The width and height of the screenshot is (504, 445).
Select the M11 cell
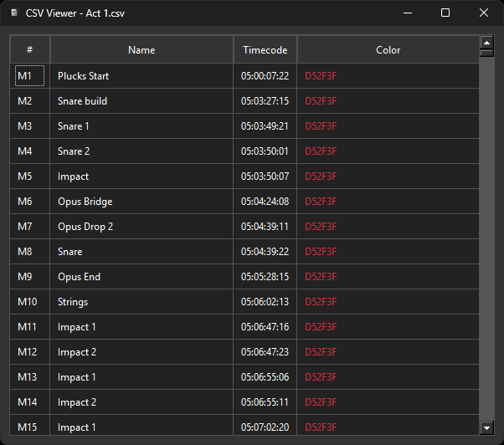click(x=30, y=326)
